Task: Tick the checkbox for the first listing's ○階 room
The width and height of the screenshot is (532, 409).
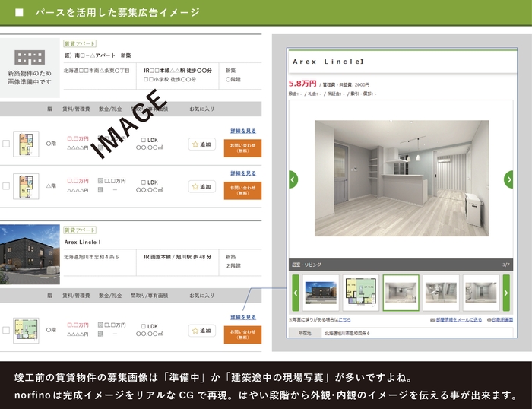Action: click(x=6, y=144)
